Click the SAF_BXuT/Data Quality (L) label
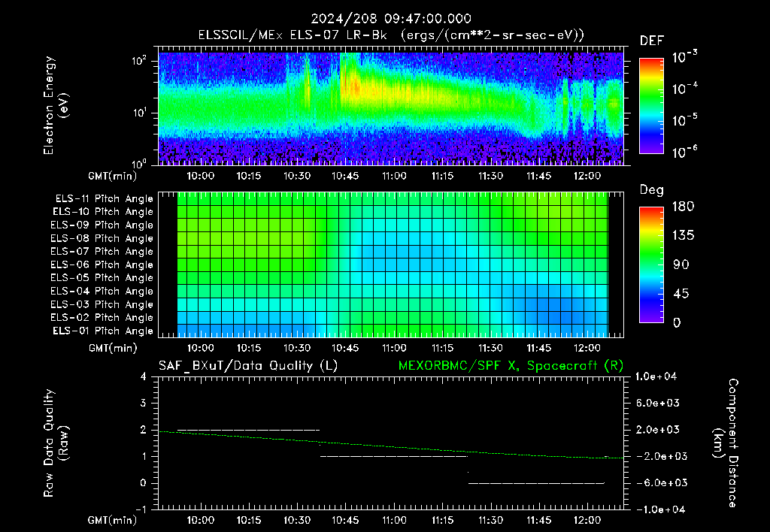This screenshot has height=532, width=770. pyautogui.click(x=248, y=366)
